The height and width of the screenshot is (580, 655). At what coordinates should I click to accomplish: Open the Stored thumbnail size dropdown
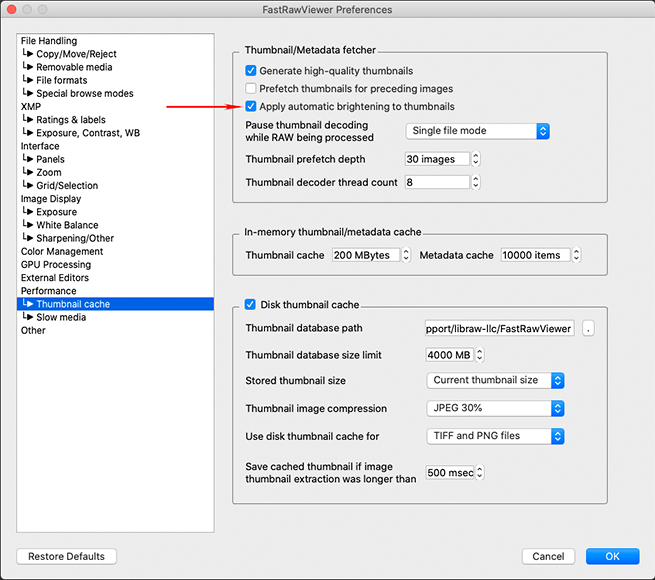496,380
